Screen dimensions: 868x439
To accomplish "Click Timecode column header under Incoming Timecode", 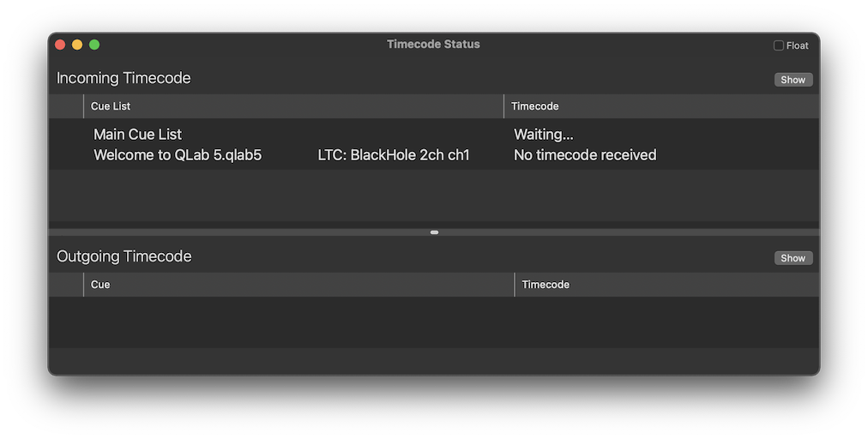I will 534,106.
